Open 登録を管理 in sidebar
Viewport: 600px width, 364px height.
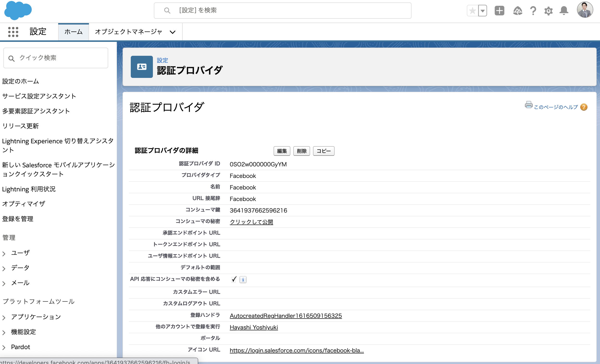click(18, 219)
